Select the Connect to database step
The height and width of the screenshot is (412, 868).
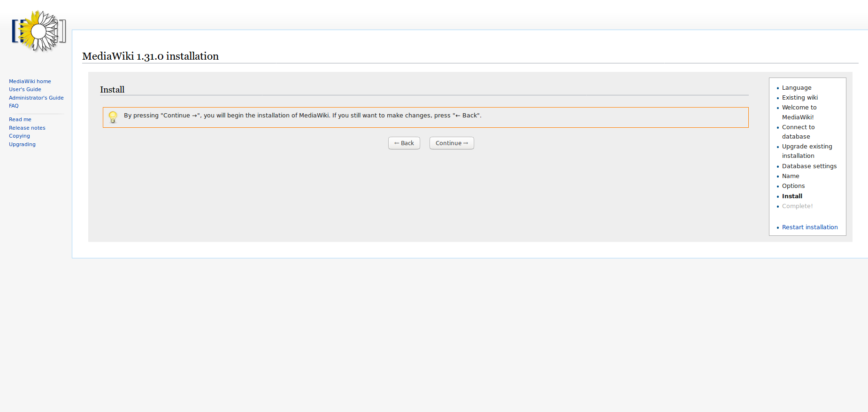pyautogui.click(x=799, y=132)
